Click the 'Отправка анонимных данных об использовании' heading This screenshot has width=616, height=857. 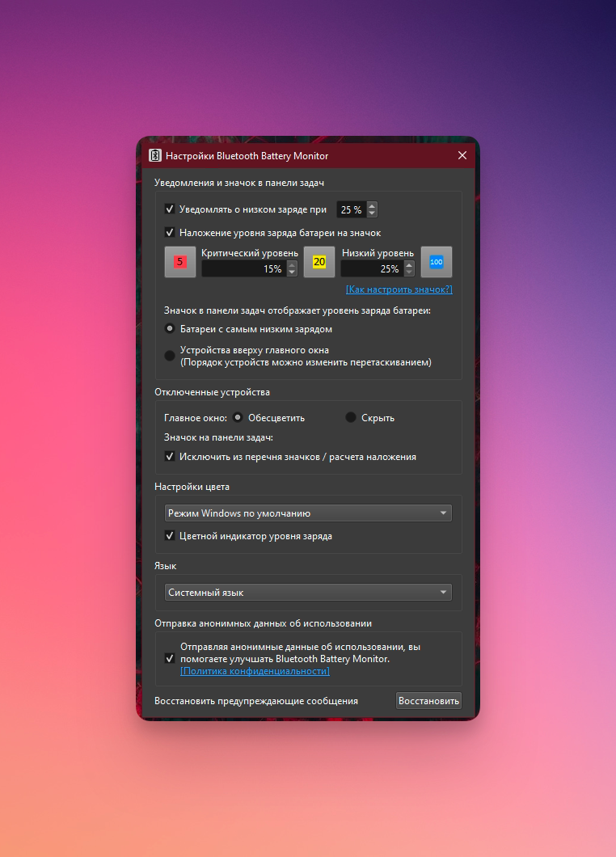pyautogui.click(x=263, y=623)
